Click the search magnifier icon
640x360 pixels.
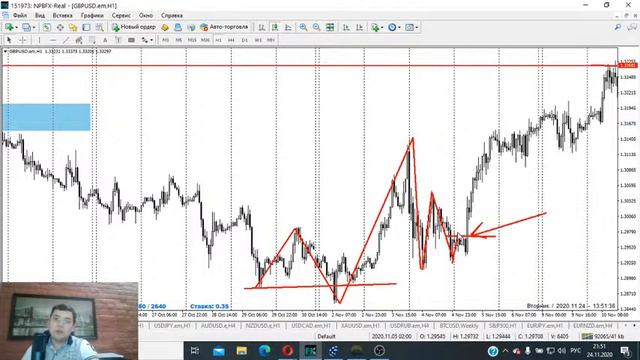618,27
